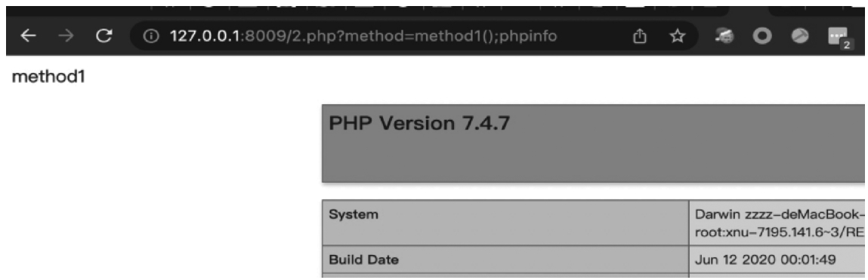The image size is (868, 280).
Task: Share this page using the share icon
Action: click(639, 36)
